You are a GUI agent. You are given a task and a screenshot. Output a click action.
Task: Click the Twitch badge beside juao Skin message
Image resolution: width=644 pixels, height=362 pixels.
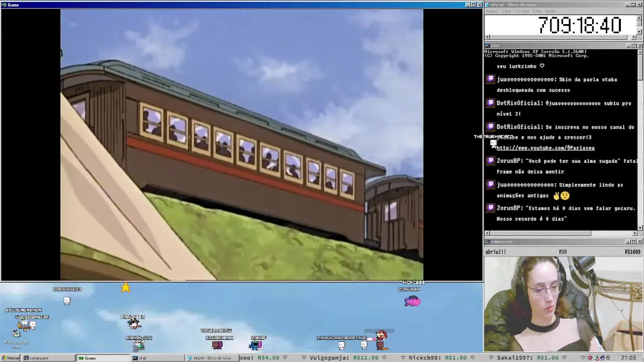pos(491,79)
